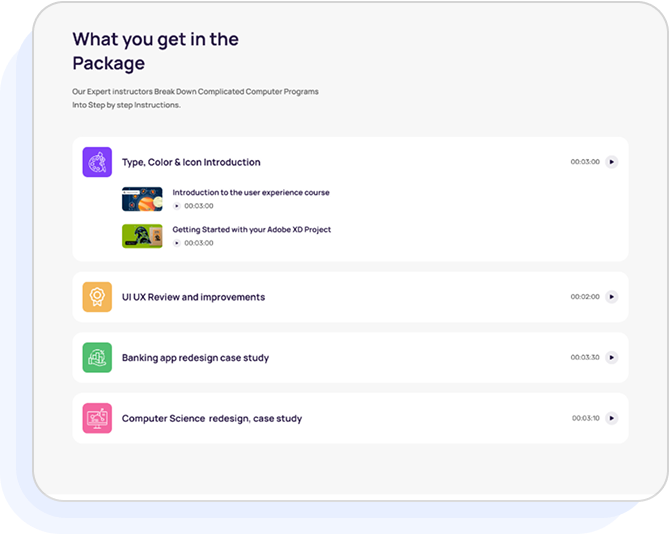Click the 'What you get in the Package' heading
This screenshot has width=669, height=534.
click(x=155, y=51)
